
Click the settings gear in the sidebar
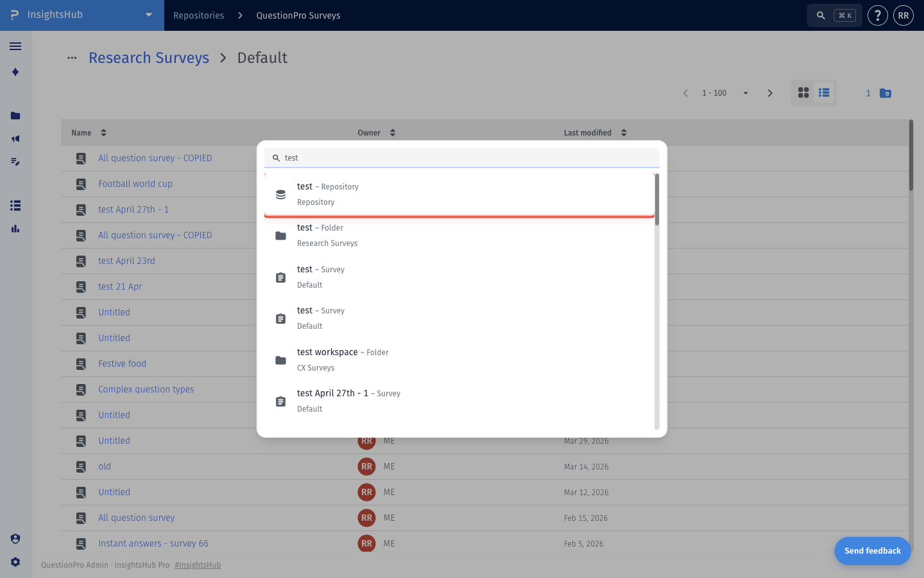[15, 562]
